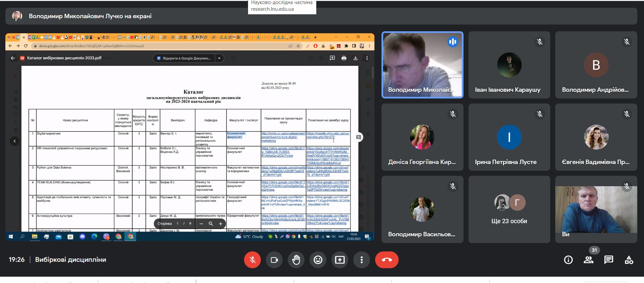
Task: Go forward in the shared Chrome browser
Action: pyautogui.click(x=18, y=46)
